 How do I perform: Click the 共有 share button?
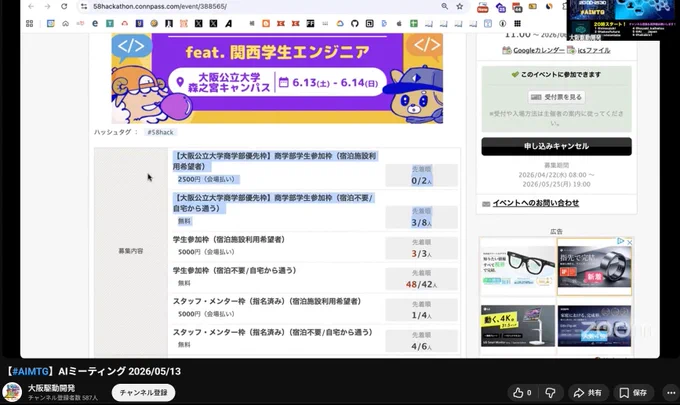pos(588,393)
